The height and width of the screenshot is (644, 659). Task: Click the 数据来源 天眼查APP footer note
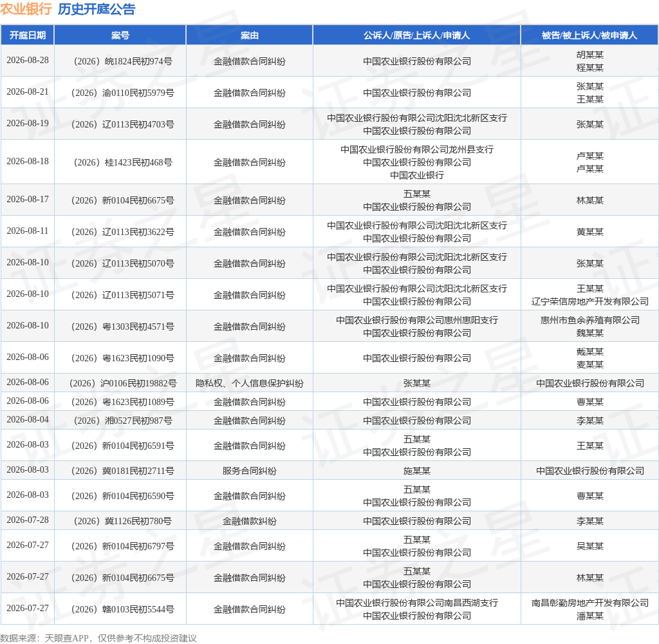tap(98, 638)
